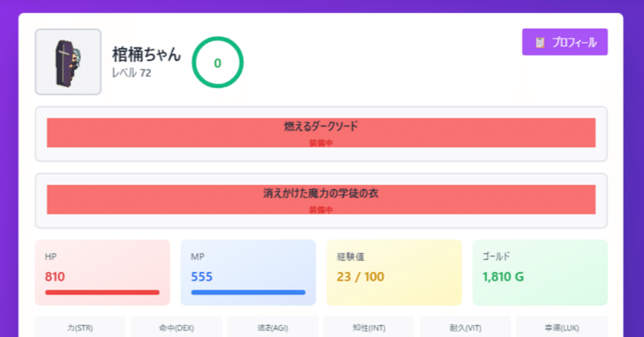644x337 pixels.
Task: Click the 装備中 label under 消えかけた魔力の学徒の衣
Action: [x=321, y=210]
